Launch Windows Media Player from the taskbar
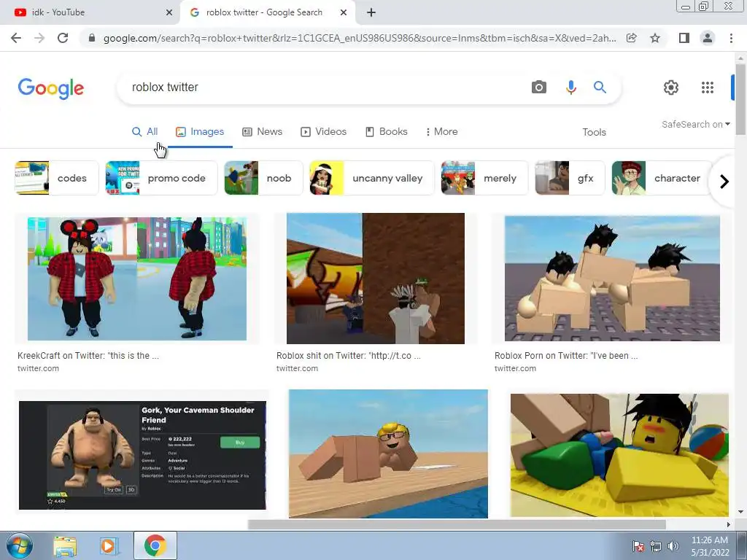Screen dimensions: 747x560 108,546
